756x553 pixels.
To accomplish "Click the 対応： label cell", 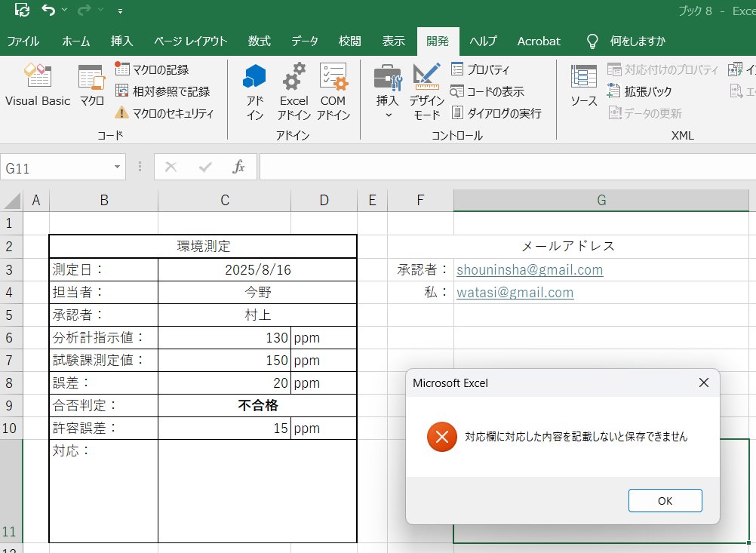I will (103, 491).
